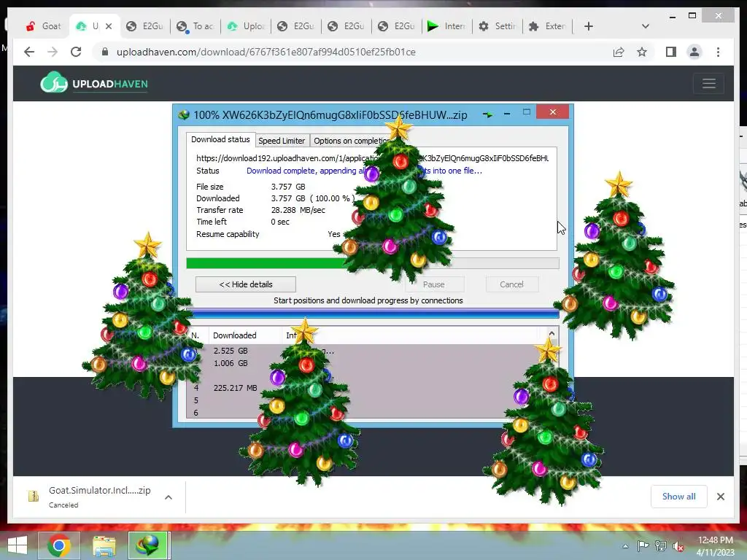Close the downloads bar

tap(720, 497)
